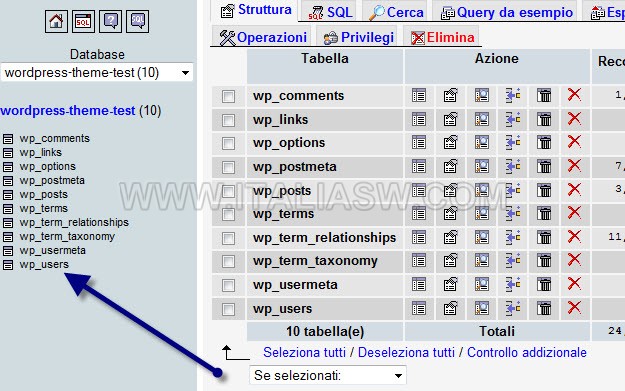Viewport: 625px width, 391px height.
Task: Tick the wp_comments checkbox
Action: 228,96
